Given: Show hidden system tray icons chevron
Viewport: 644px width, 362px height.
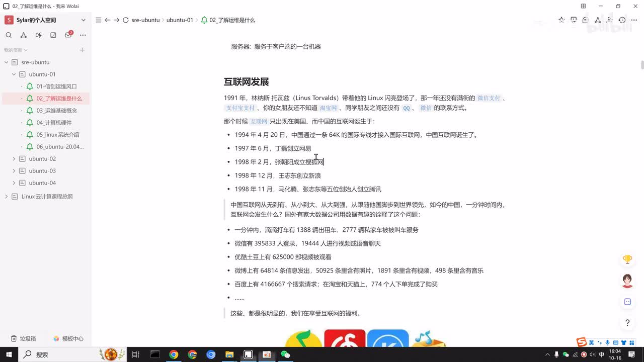Looking at the screenshot, I should [547, 354].
